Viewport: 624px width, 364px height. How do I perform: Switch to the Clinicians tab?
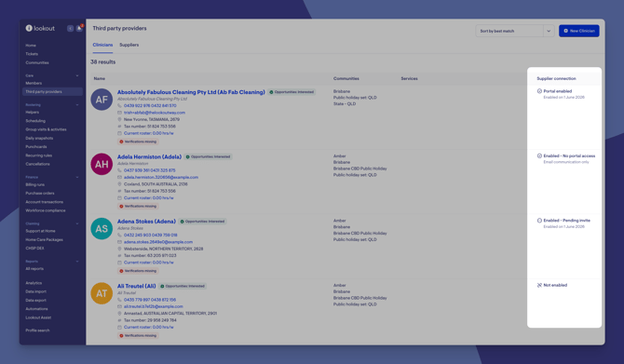click(102, 45)
